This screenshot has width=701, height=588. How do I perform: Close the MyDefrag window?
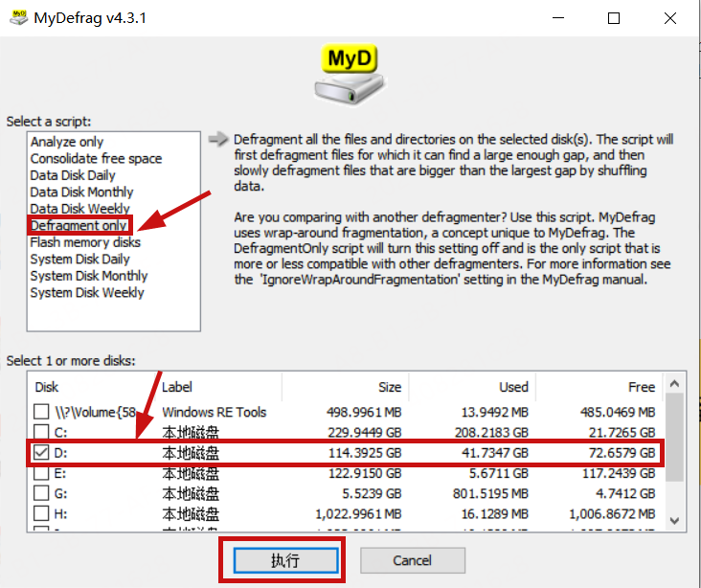(x=669, y=18)
